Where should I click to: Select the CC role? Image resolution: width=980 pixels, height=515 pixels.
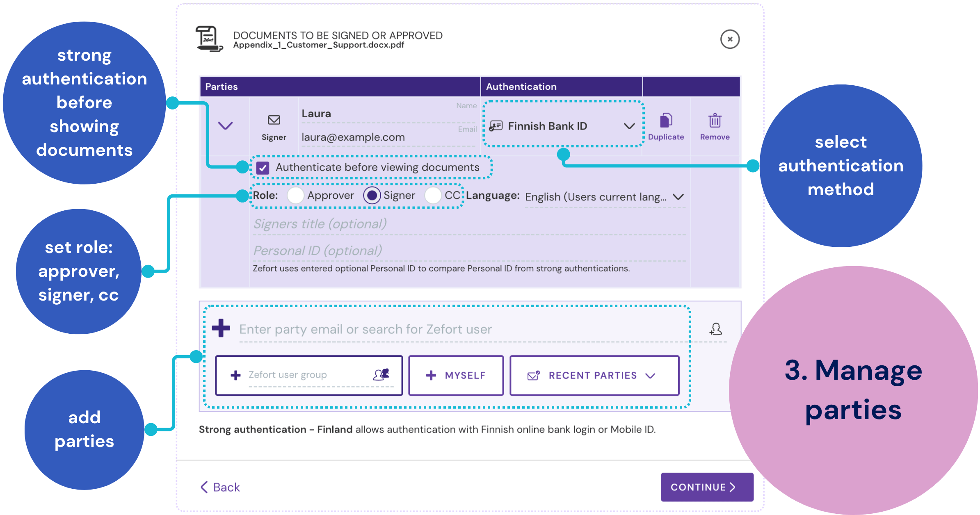pyautogui.click(x=433, y=196)
